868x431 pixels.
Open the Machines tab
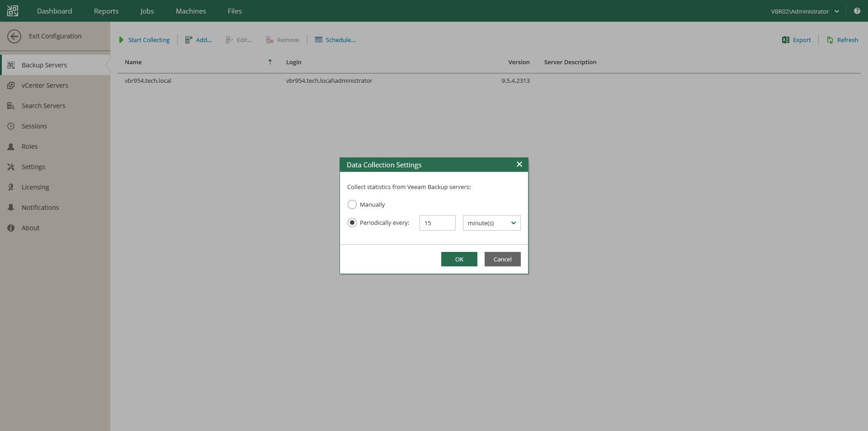pyautogui.click(x=191, y=11)
